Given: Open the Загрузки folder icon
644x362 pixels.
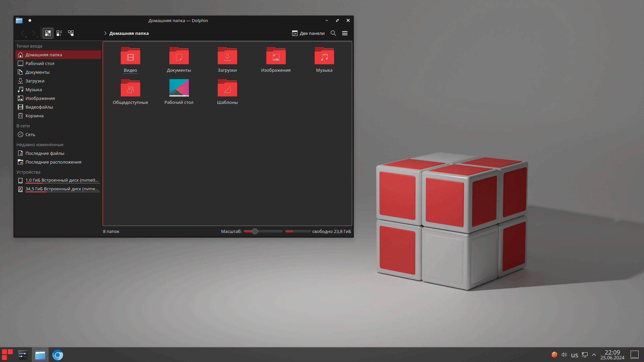Looking at the screenshot, I should [x=227, y=56].
